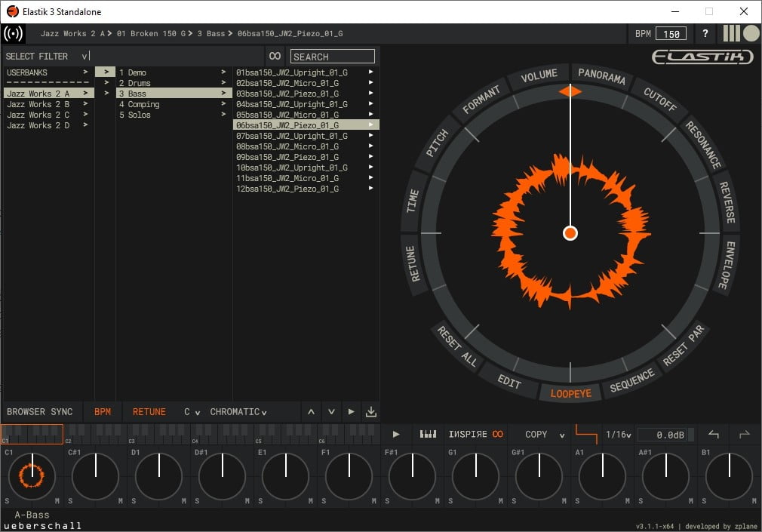Click the redo arrow icon
Viewport: 762px width, 532px height.
[744, 434]
